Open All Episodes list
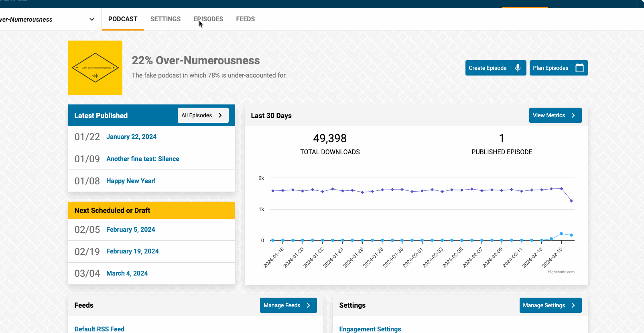Image resolution: width=644 pixels, height=333 pixels. [x=203, y=115]
